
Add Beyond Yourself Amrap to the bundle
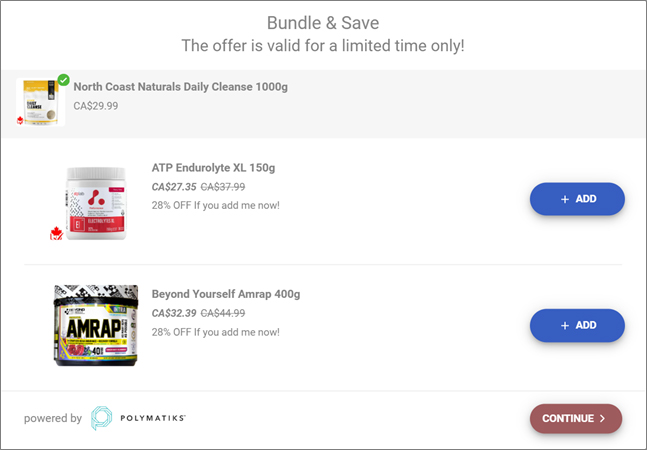pyautogui.click(x=577, y=325)
